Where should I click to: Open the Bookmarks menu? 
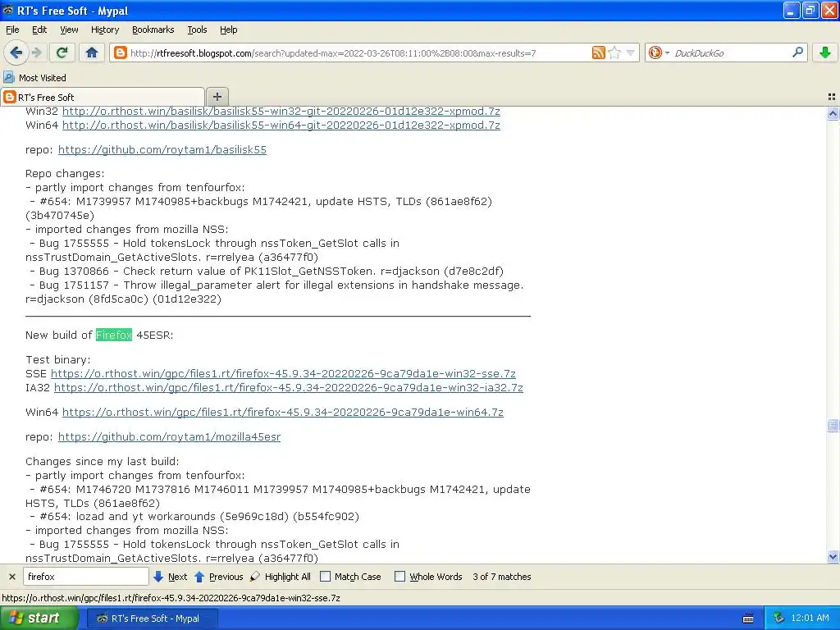153,30
